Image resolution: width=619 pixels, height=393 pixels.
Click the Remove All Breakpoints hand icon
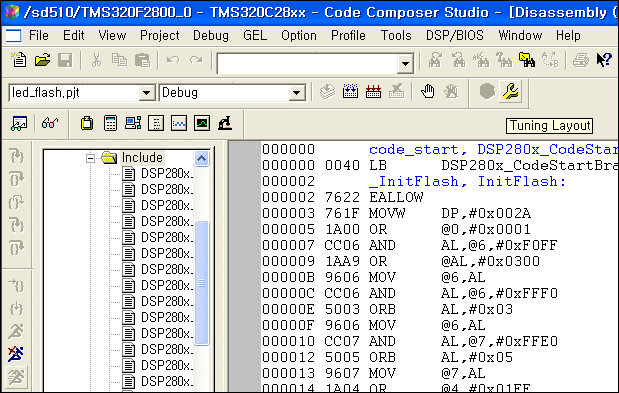[x=451, y=92]
